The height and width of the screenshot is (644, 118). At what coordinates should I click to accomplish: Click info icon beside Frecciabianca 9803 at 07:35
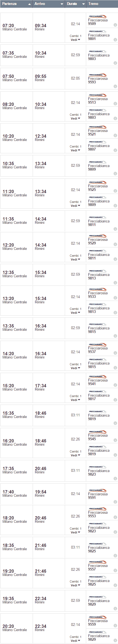click(x=115, y=63)
